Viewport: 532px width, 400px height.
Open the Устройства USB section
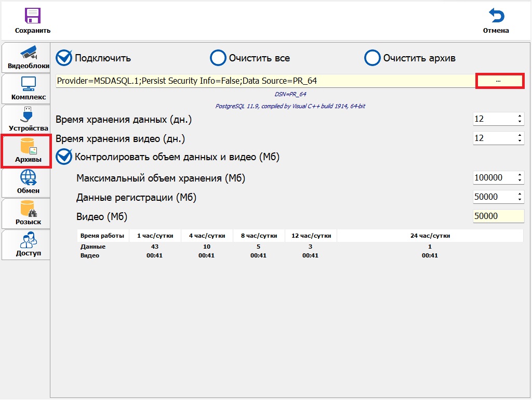[x=27, y=120]
